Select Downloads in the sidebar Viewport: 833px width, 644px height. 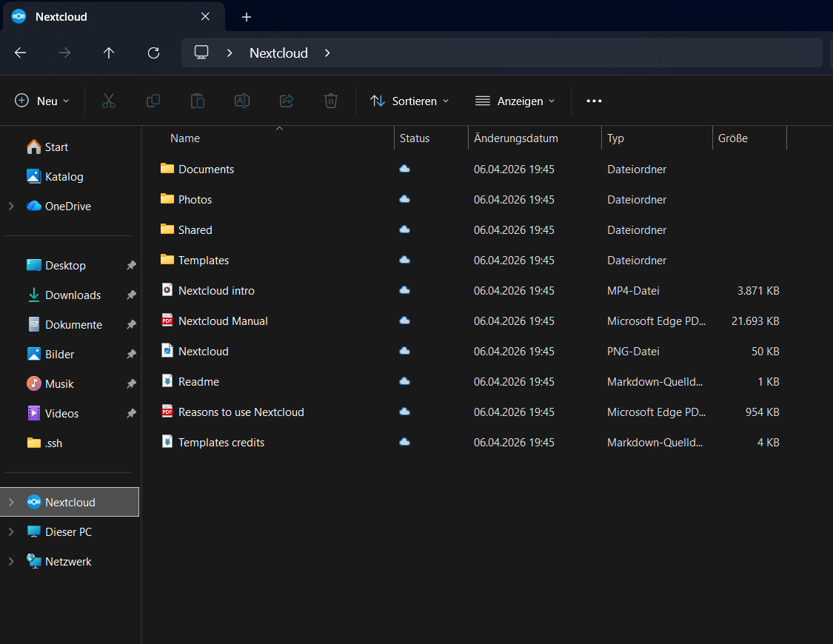pos(73,295)
